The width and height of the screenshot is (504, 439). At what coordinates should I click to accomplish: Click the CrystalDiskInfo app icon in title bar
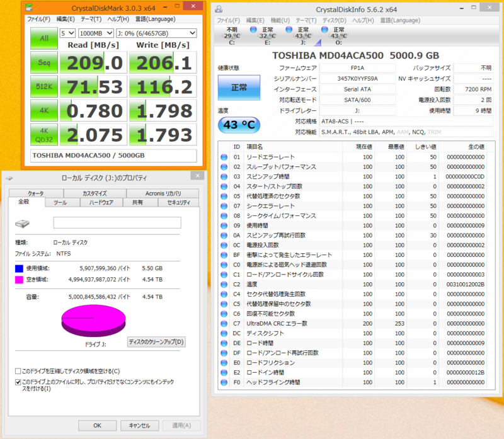tap(219, 9)
